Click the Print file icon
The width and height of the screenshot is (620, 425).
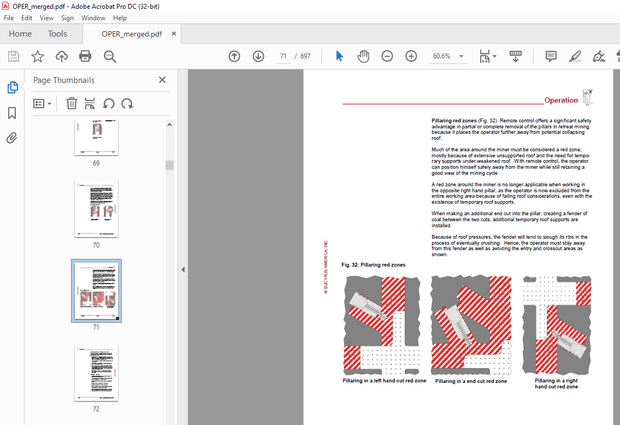[x=85, y=56]
